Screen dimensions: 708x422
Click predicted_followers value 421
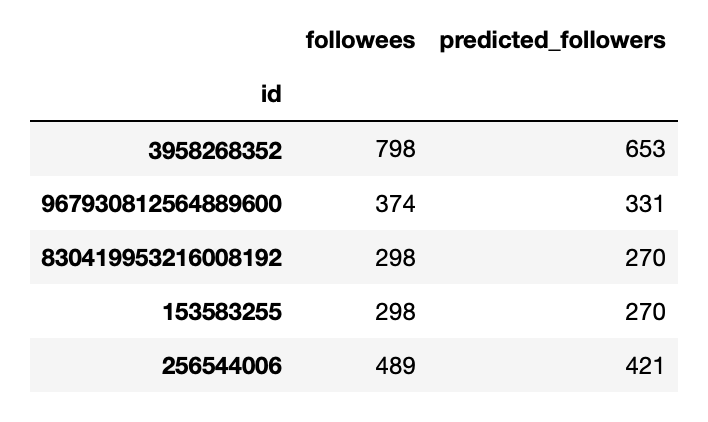click(645, 366)
